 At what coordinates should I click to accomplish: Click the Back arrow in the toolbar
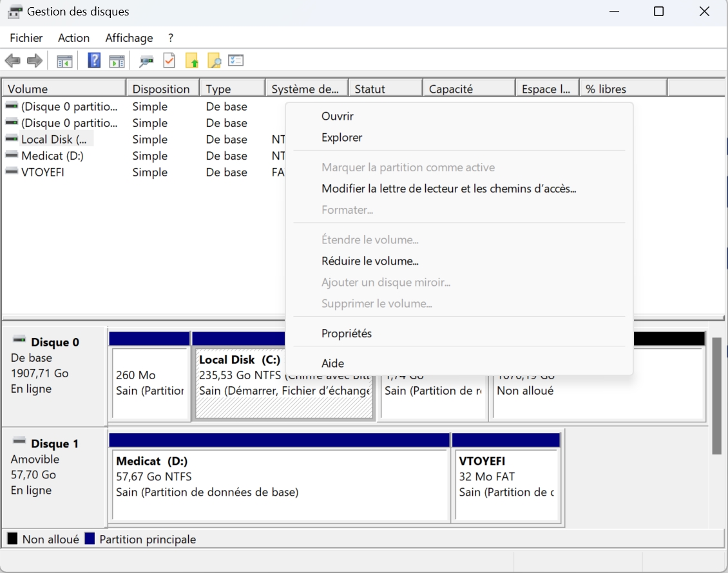[x=12, y=61]
